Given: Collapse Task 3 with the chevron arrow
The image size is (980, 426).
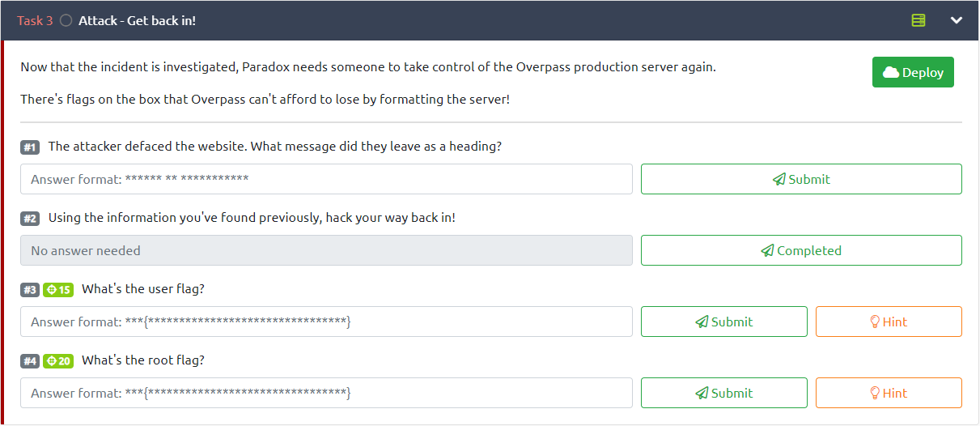Looking at the screenshot, I should (957, 20).
